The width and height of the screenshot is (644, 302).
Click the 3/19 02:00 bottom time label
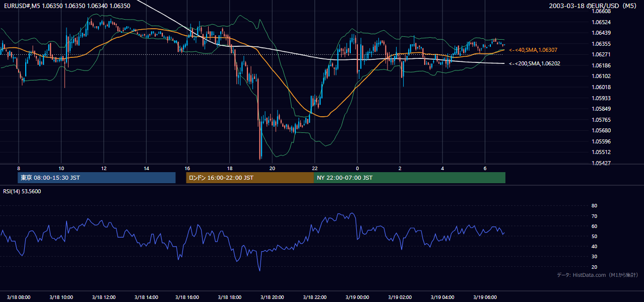click(401, 297)
